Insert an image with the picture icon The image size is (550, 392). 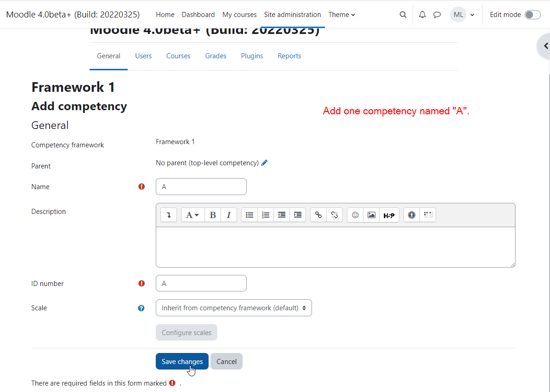(371, 215)
